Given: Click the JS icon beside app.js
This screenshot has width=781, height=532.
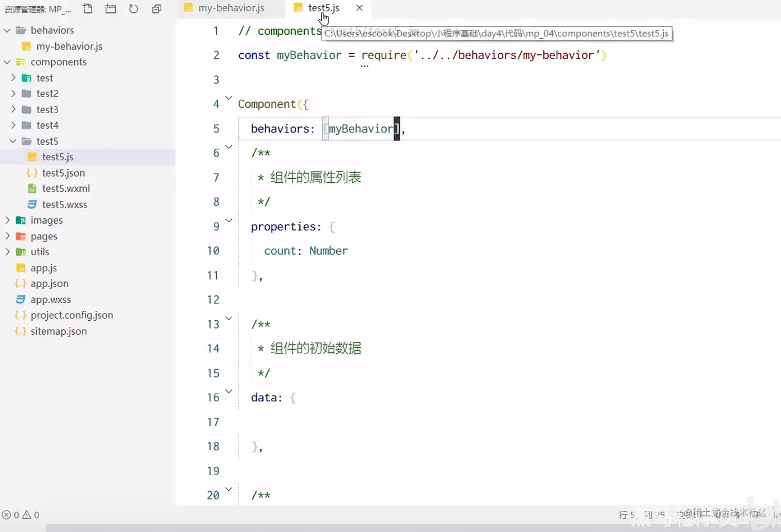Looking at the screenshot, I should tap(21, 268).
